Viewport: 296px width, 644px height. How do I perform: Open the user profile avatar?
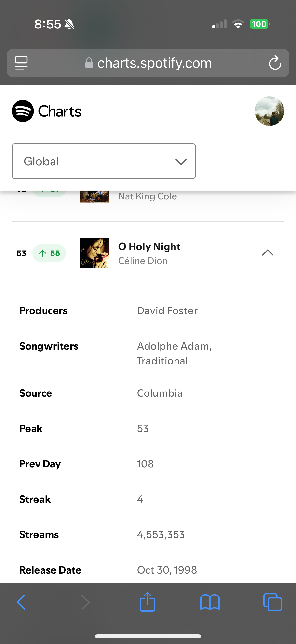269,111
